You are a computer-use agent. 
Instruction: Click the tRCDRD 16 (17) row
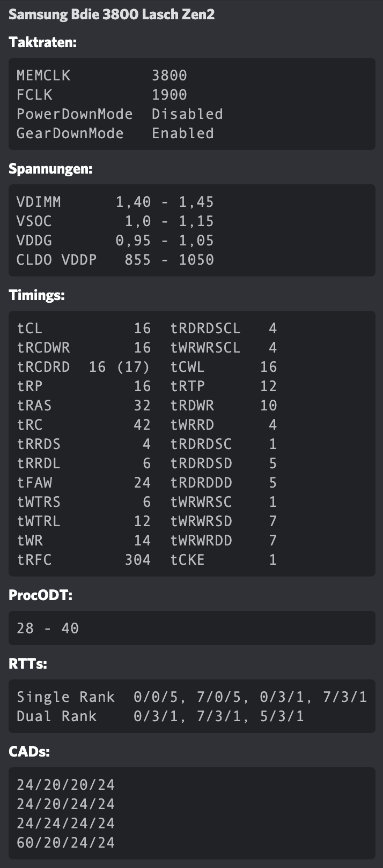tap(84, 367)
